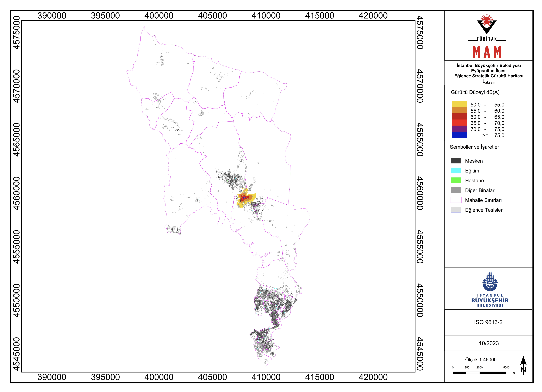The height and width of the screenshot is (392, 542).
Task: Click the TÜBİTAK MAM logo
Action: coord(487,36)
